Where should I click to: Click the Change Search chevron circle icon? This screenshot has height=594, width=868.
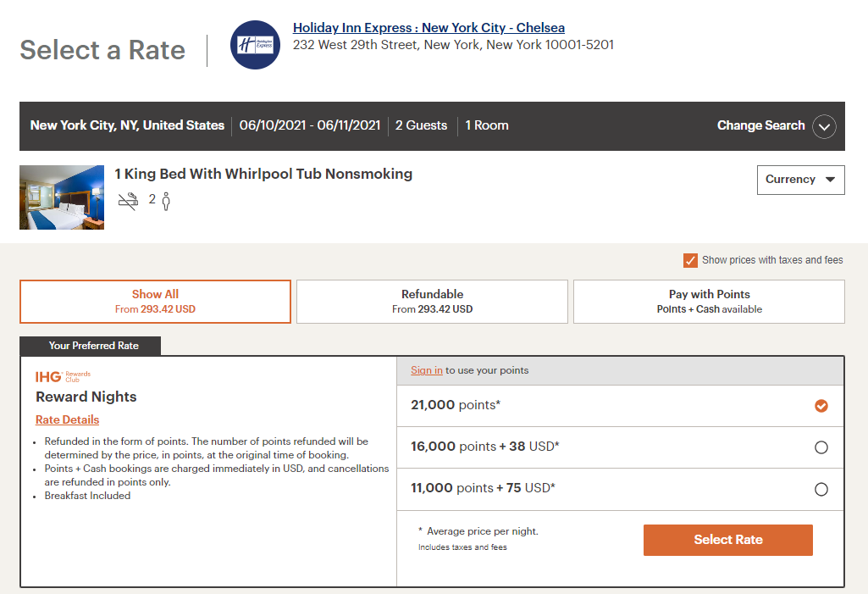[x=824, y=126]
